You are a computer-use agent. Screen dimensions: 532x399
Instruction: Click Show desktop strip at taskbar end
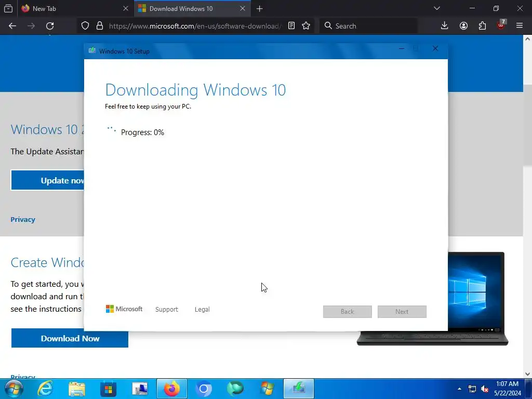click(x=528, y=389)
